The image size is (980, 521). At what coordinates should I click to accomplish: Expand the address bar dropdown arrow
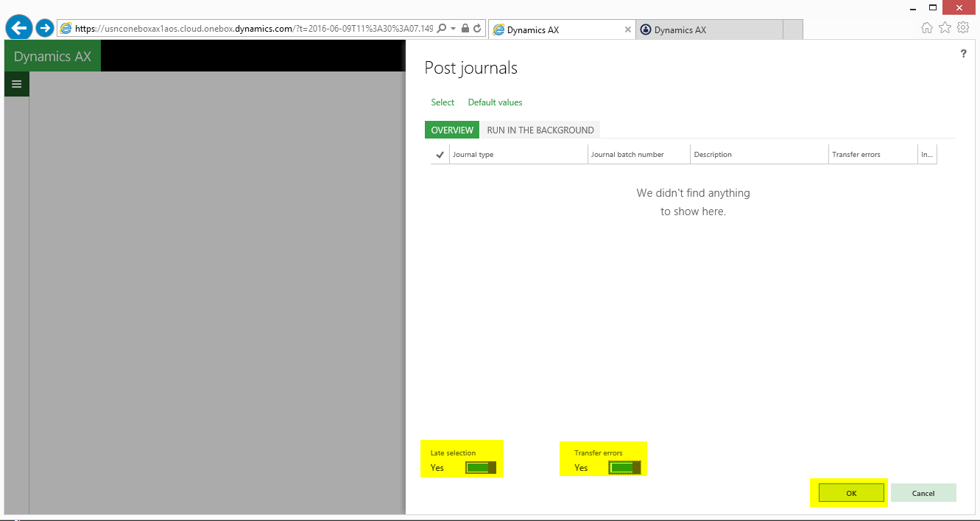(454, 29)
